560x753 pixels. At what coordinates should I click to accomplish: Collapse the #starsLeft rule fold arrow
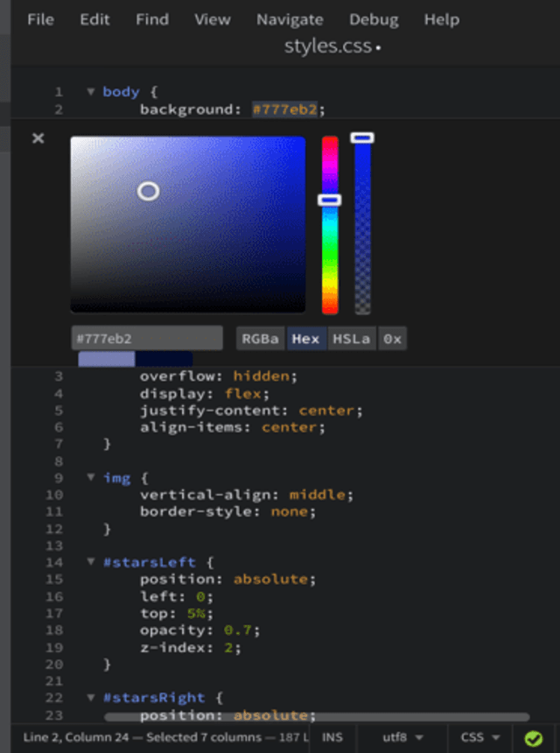point(90,562)
